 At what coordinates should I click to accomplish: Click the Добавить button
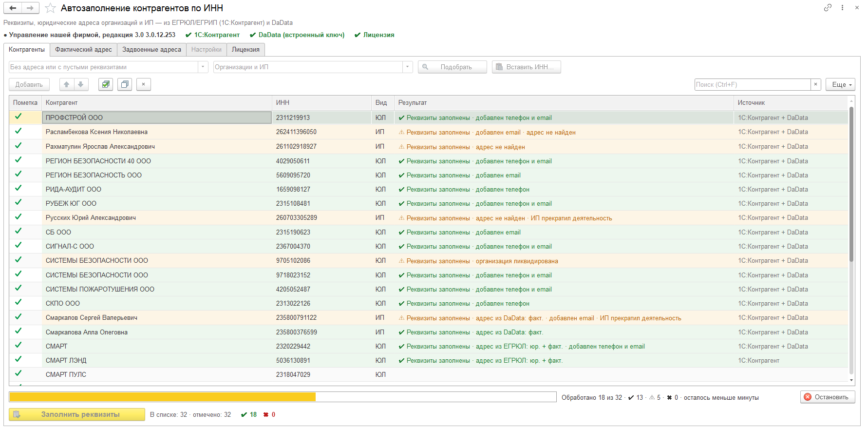pyautogui.click(x=29, y=84)
